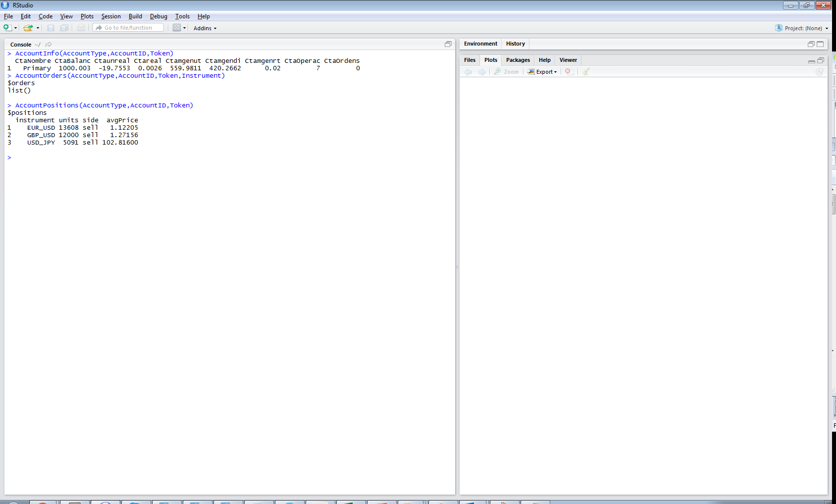
Task: Open the Project (None) dropdown
Action: click(x=802, y=28)
